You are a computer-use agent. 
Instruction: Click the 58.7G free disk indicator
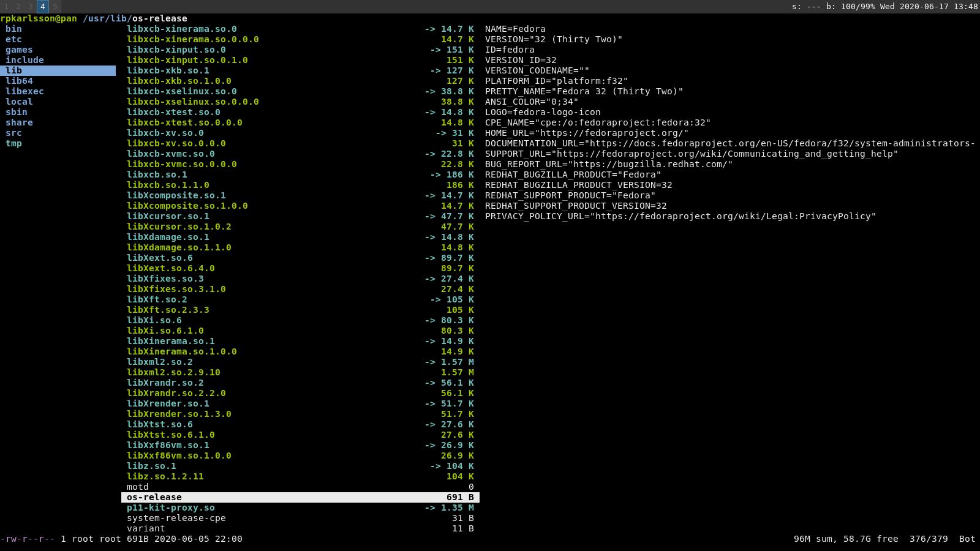tap(871, 539)
